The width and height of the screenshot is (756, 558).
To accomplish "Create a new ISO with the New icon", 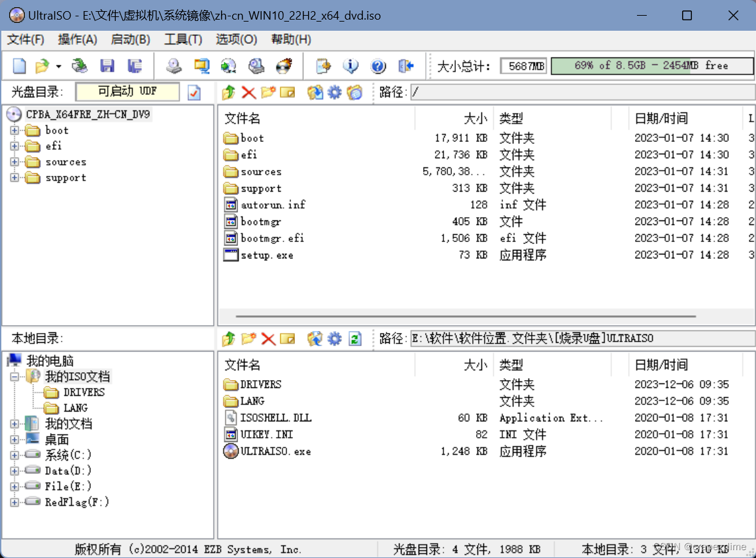I will point(19,65).
